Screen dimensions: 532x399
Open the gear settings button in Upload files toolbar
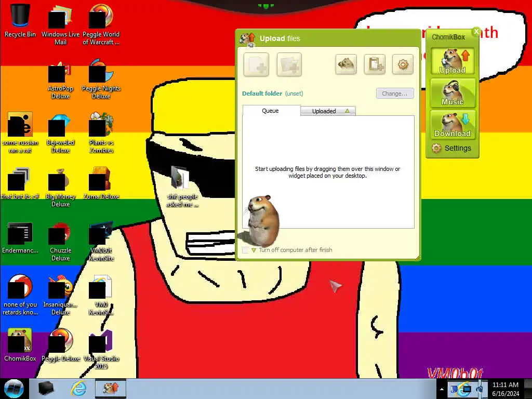pos(403,64)
